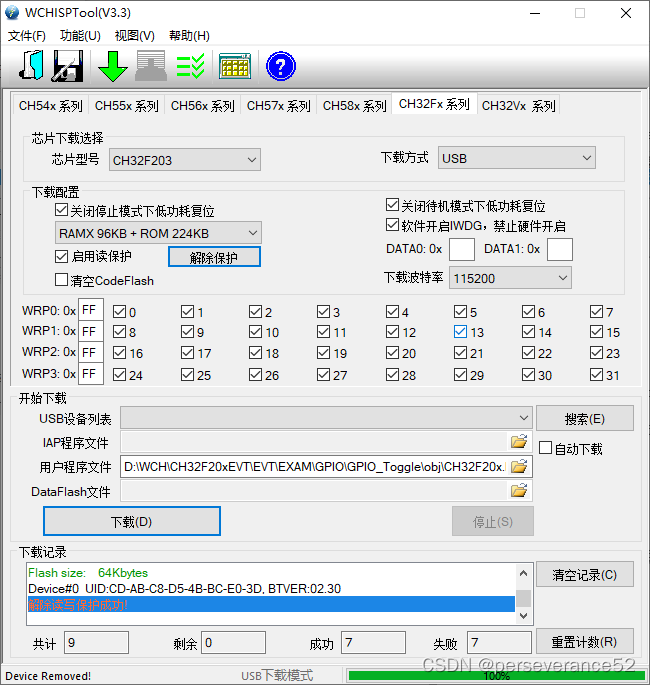Switch to the CH56x series tab

[x=202, y=106]
